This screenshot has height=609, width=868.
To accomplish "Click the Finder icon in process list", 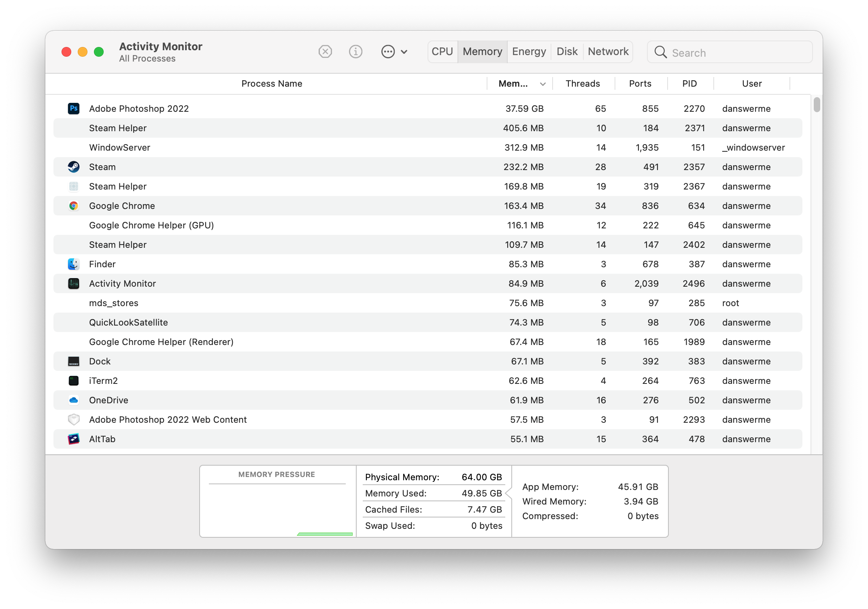I will coord(74,264).
